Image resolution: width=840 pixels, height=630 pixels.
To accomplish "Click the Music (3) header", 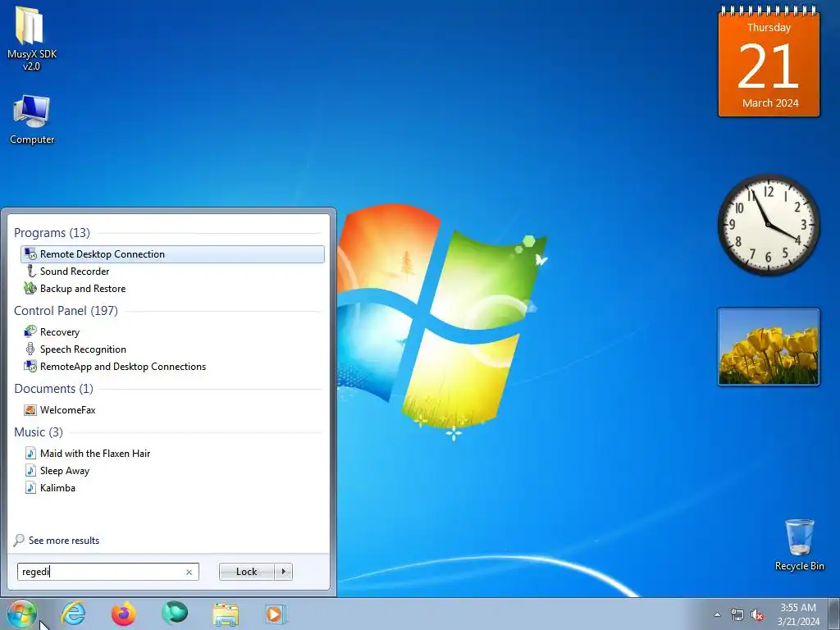I will (x=39, y=431).
